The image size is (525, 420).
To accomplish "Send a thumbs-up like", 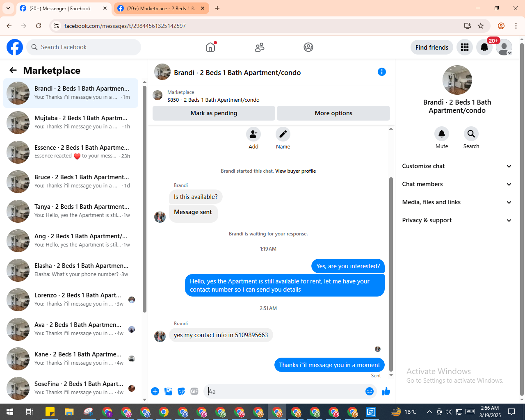I will tap(386, 391).
